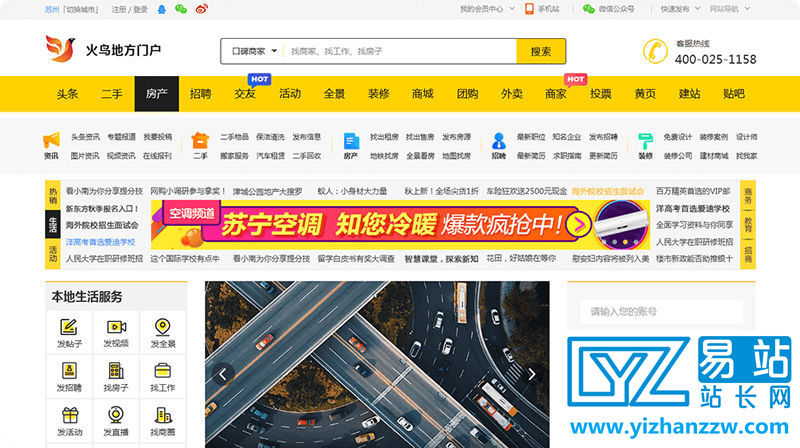
Task: Click the 百万精英首选的VIP邮 text
Action: click(693, 191)
